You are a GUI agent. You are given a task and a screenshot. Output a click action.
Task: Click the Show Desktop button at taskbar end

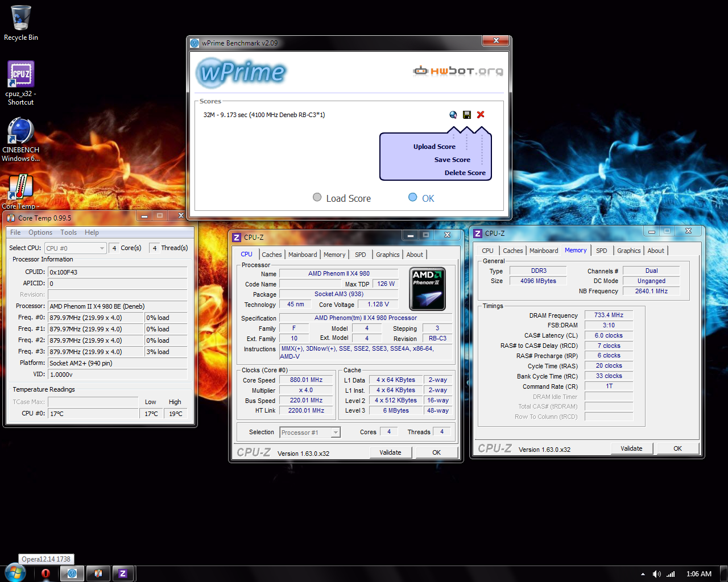[x=724, y=573]
